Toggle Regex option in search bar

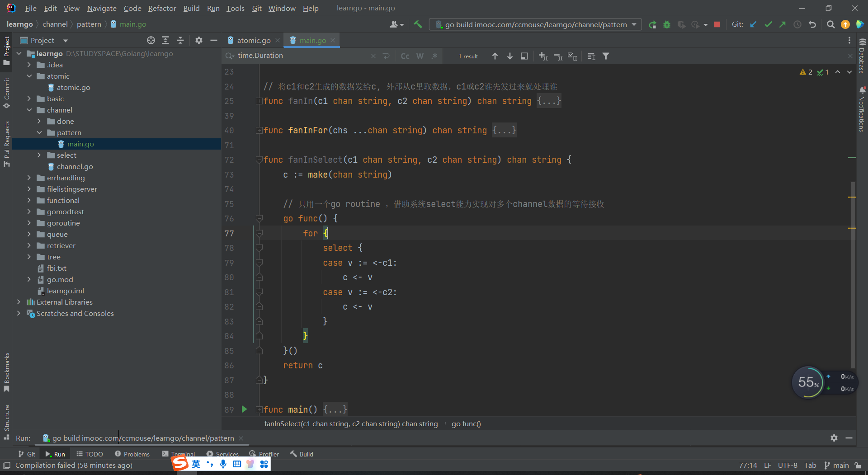(x=434, y=56)
